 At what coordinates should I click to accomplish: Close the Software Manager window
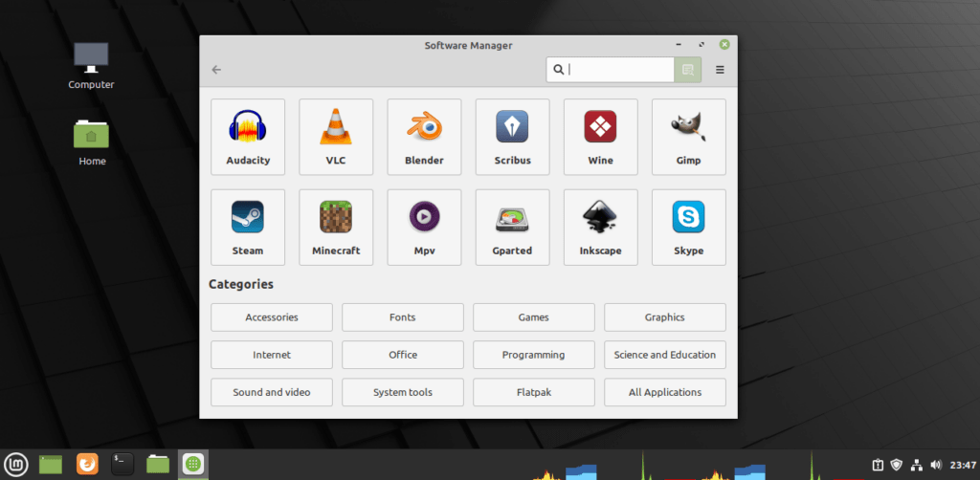pyautogui.click(x=724, y=45)
